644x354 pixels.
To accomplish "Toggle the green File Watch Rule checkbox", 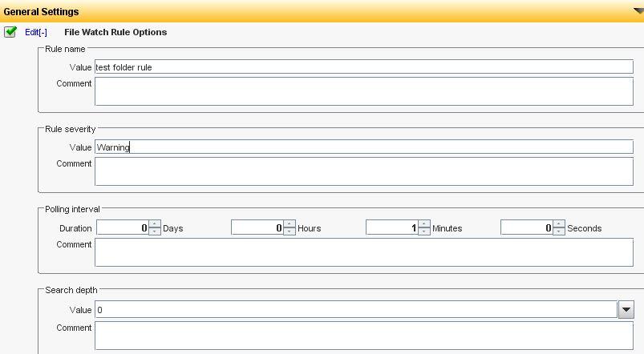I will (10, 32).
